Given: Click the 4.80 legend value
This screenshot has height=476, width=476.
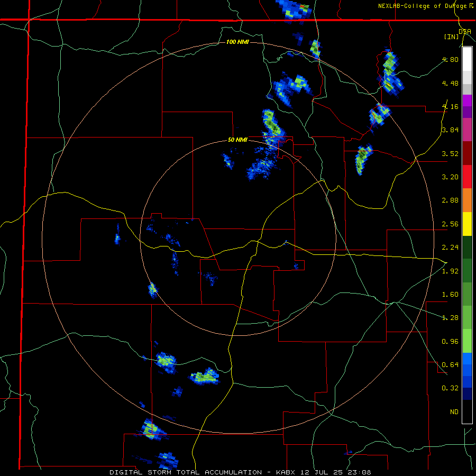Looking at the screenshot, I should pos(451,59).
